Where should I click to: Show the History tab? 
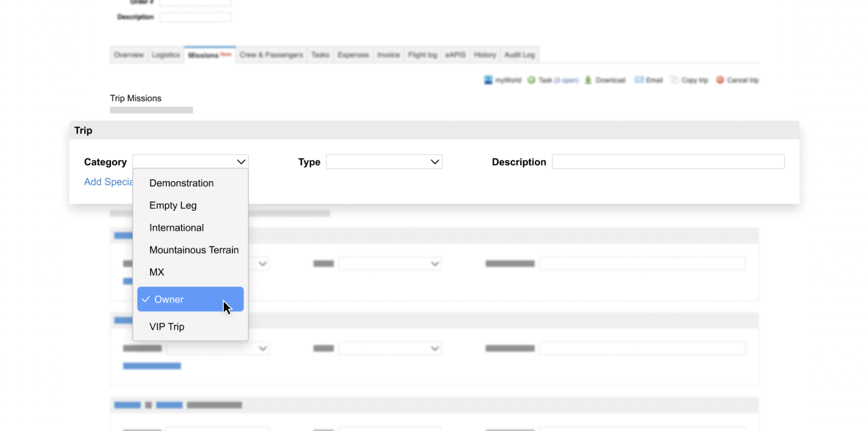point(485,55)
